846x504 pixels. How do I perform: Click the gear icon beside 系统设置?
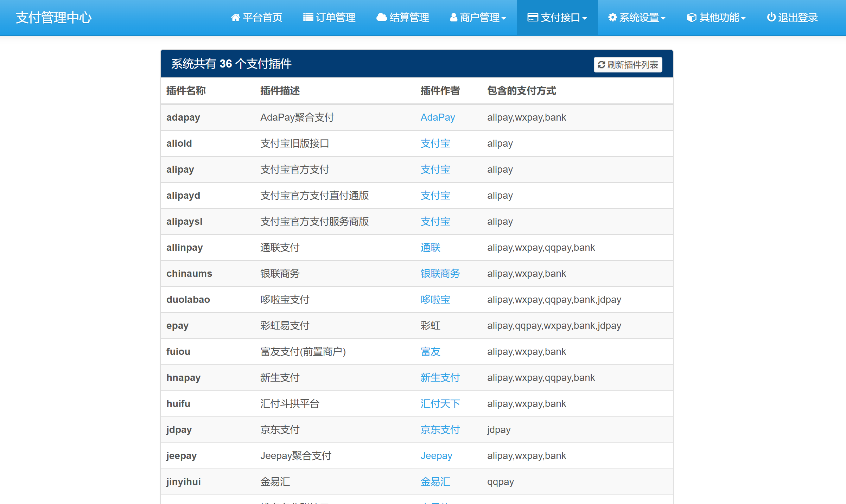tap(612, 17)
